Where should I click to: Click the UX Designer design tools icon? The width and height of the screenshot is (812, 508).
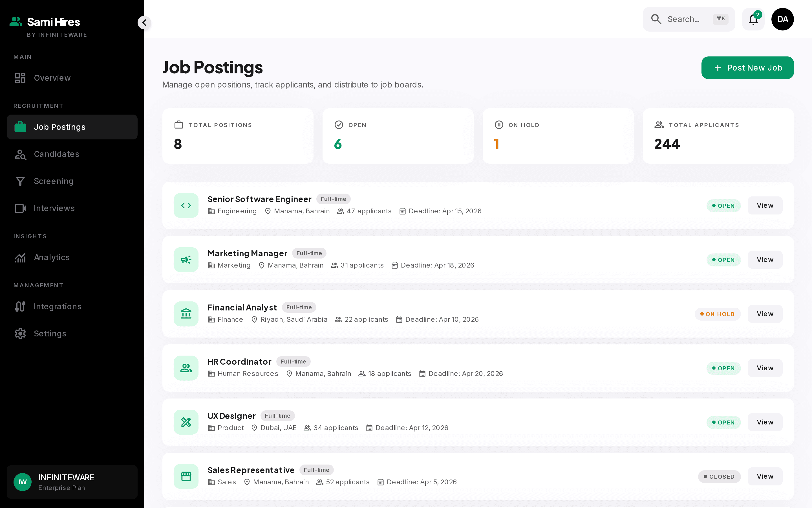tap(186, 422)
